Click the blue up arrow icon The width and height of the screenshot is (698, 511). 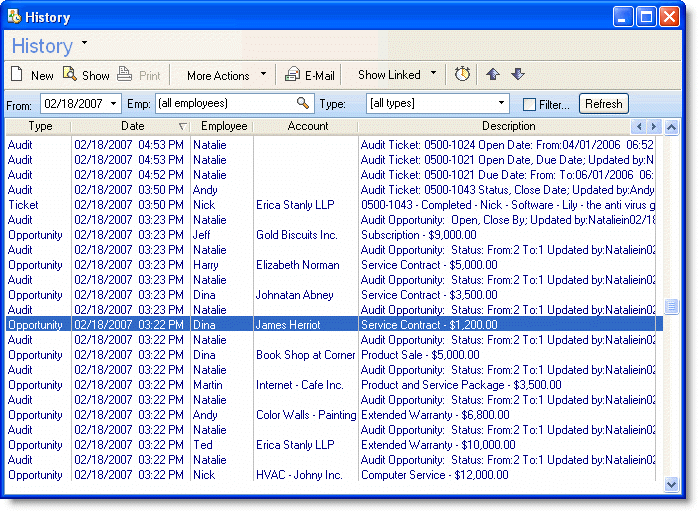(493, 75)
